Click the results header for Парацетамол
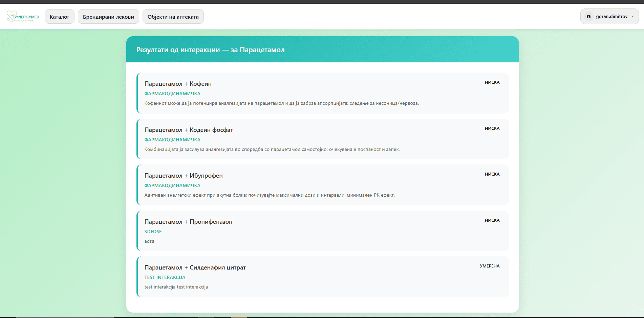This screenshot has width=644, height=318. pos(210,50)
